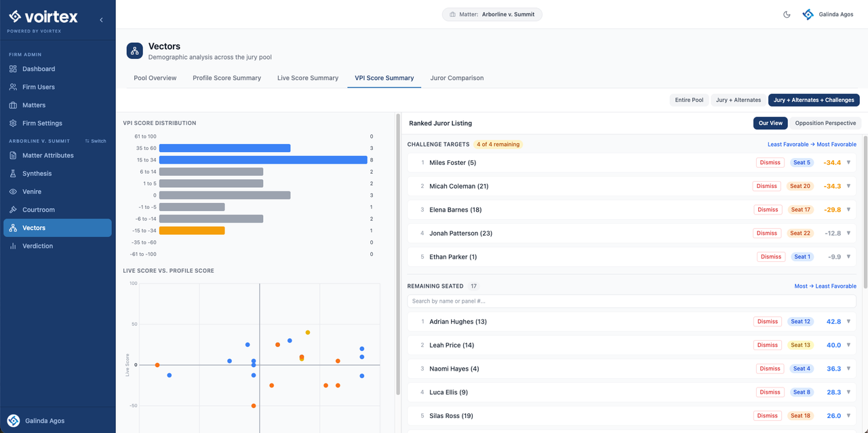Switch to Profile Score Summary tab
This screenshot has width=868, height=433.
tap(226, 78)
